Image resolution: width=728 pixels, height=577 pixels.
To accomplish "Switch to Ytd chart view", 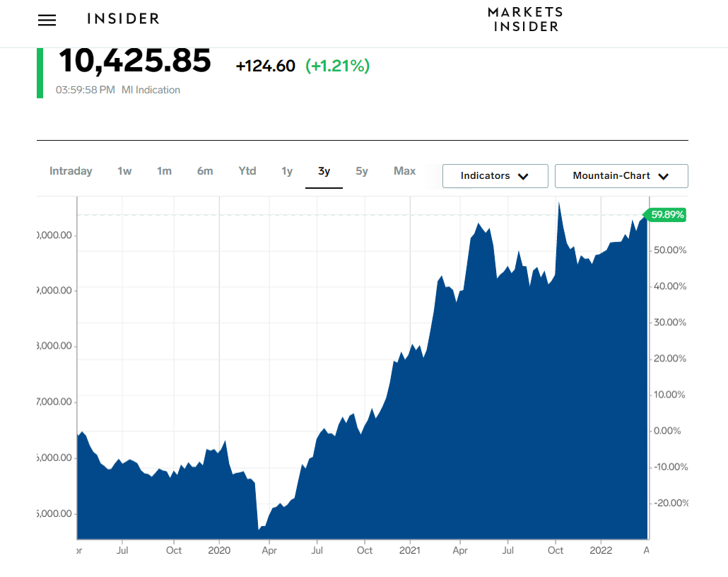I will click(x=247, y=171).
